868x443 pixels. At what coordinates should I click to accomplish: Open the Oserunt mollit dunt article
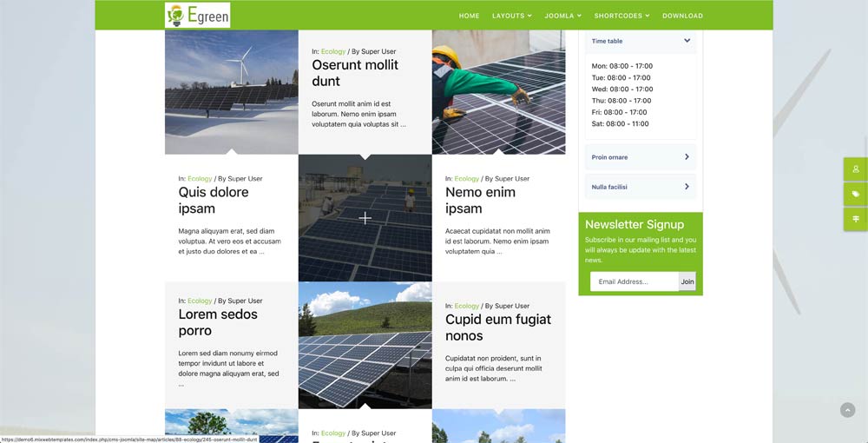coord(355,73)
